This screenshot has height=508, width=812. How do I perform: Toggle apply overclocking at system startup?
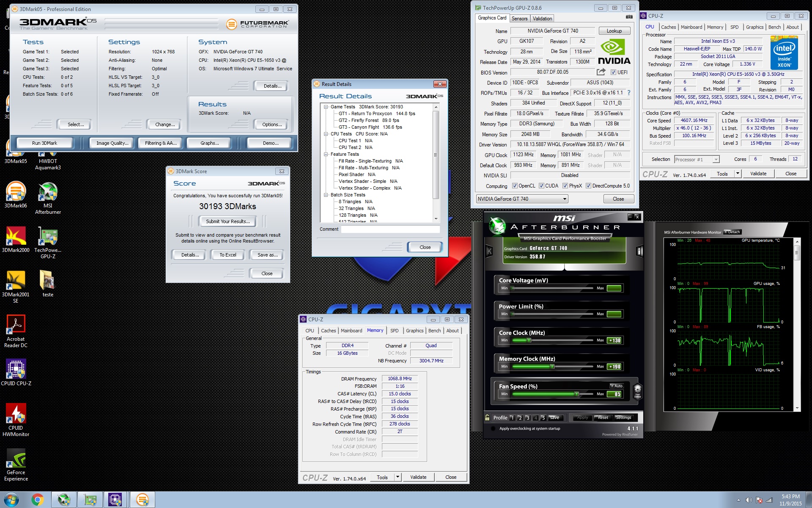493,428
